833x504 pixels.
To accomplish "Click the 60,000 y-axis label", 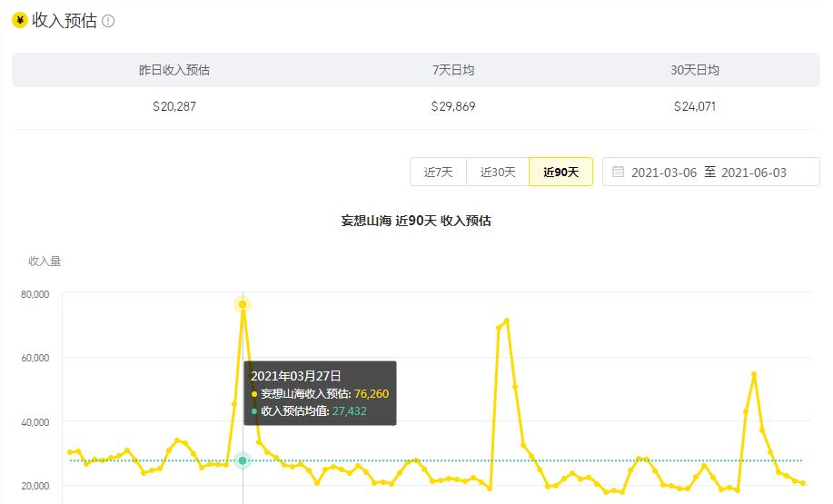I will tap(35, 358).
